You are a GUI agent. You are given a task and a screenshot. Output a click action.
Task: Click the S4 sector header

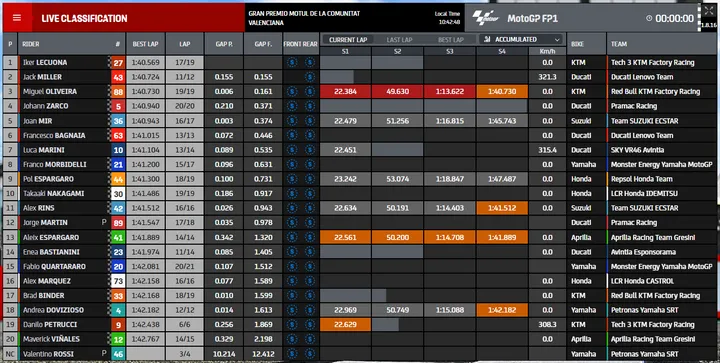click(502, 51)
